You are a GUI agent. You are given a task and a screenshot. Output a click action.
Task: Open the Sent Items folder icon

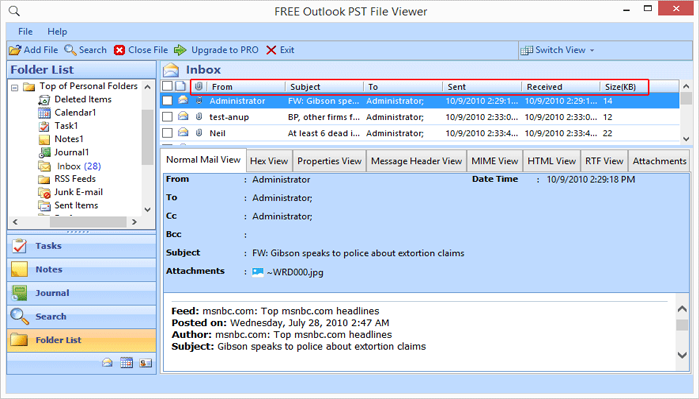click(44, 206)
